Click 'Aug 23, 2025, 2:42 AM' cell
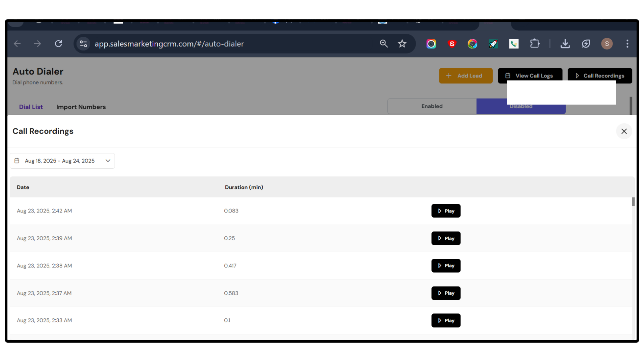Image resolution: width=644 pixels, height=362 pixels. click(x=44, y=211)
